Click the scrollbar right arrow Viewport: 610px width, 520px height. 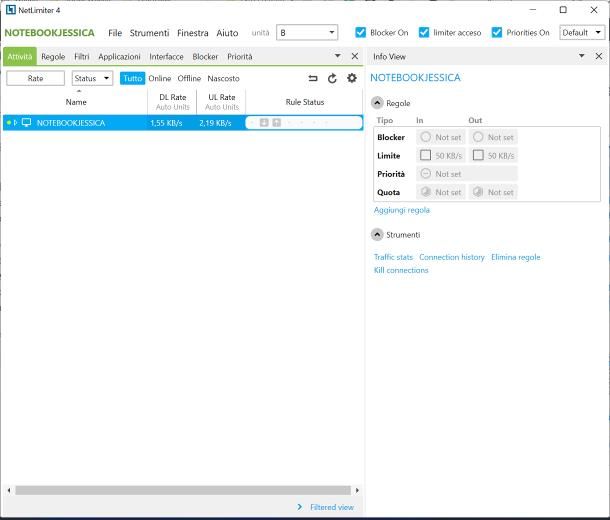point(357,490)
